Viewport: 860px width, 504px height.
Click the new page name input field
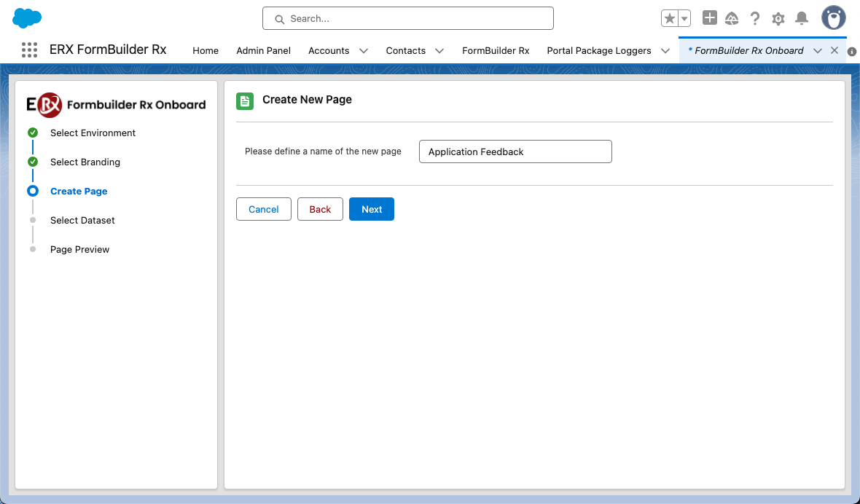(515, 151)
